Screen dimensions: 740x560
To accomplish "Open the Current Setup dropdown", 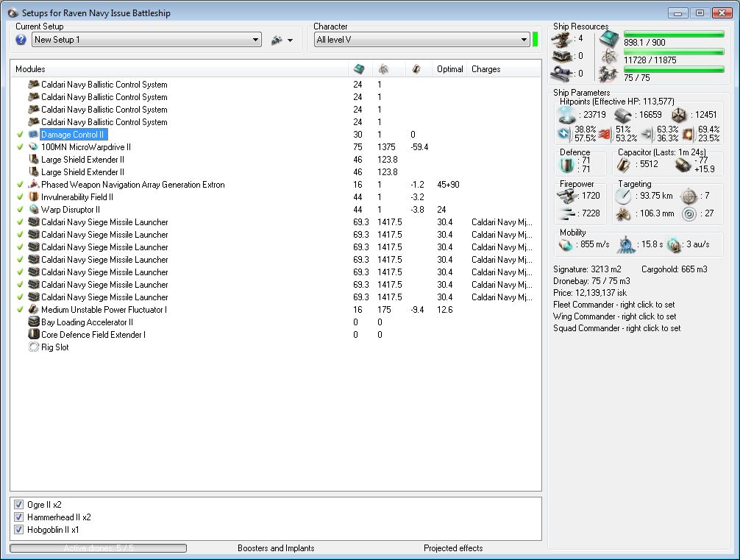I will 255,40.
